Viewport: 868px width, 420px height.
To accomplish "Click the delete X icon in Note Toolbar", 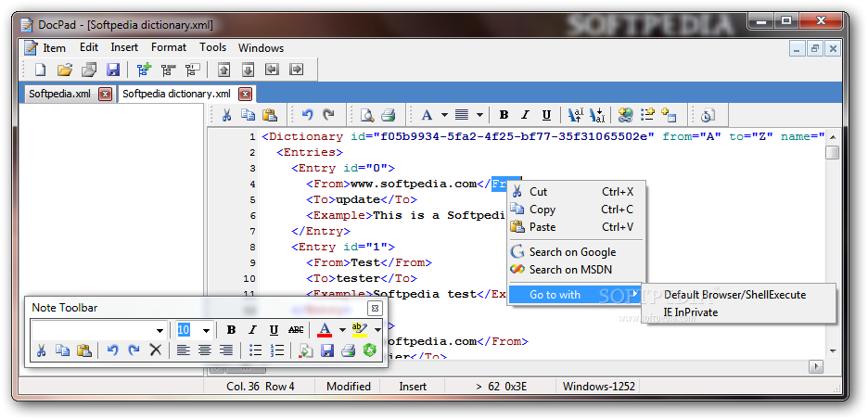I will click(156, 350).
